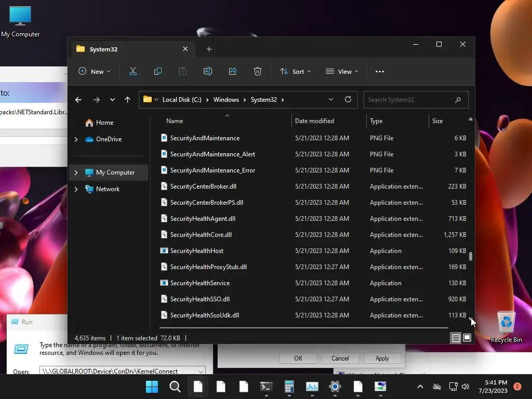Select SecurityCenterBroker.dll file

pyautogui.click(x=313, y=187)
